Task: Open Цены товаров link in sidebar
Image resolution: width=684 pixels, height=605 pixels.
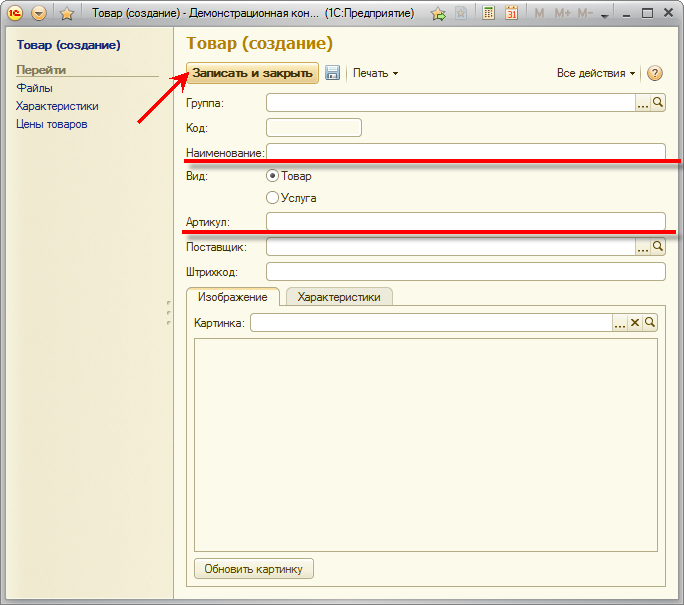Action: (x=52, y=124)
